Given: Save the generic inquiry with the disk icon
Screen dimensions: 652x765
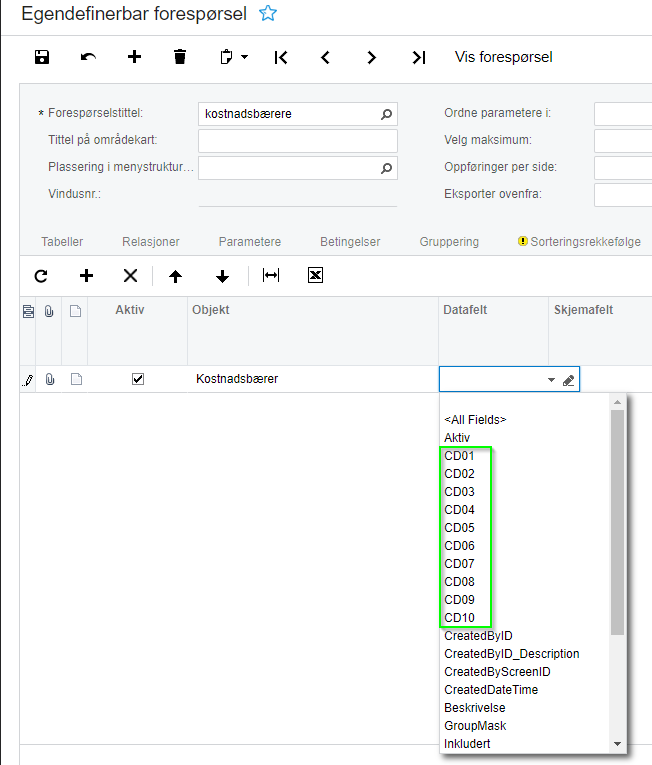Looking at the screenshot, I should [x=42, y=57].
